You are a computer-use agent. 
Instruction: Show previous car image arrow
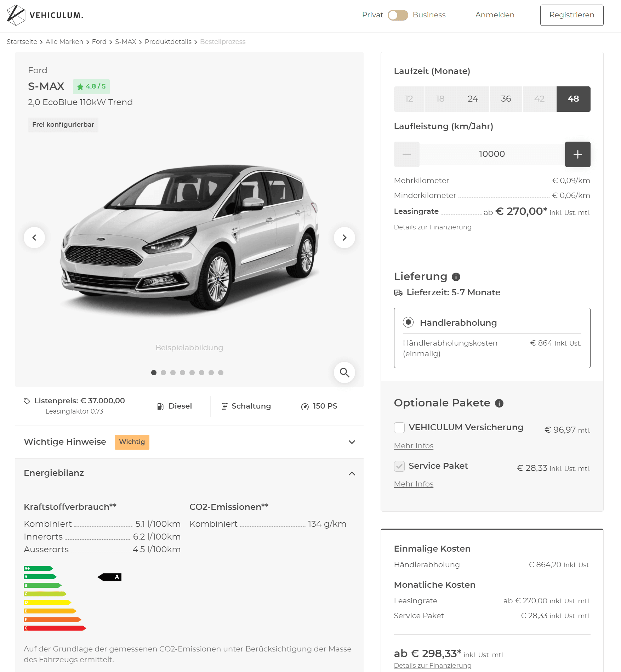(34, 238)
